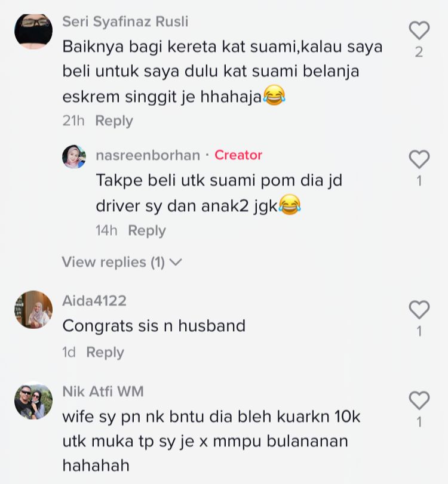448x484 pixels.
Task: Select the Creator badge label
Action: click(238, 155)
